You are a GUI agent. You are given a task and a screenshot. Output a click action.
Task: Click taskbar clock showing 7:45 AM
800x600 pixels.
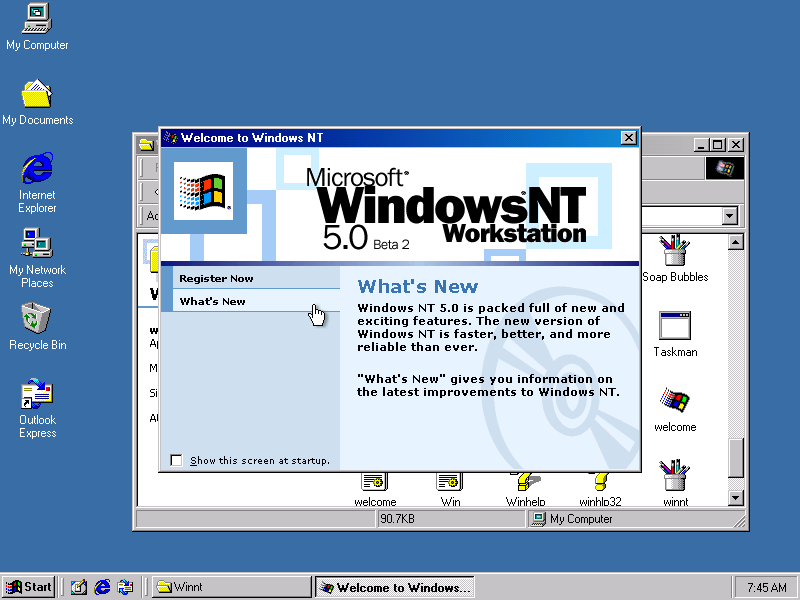(766, 588)
